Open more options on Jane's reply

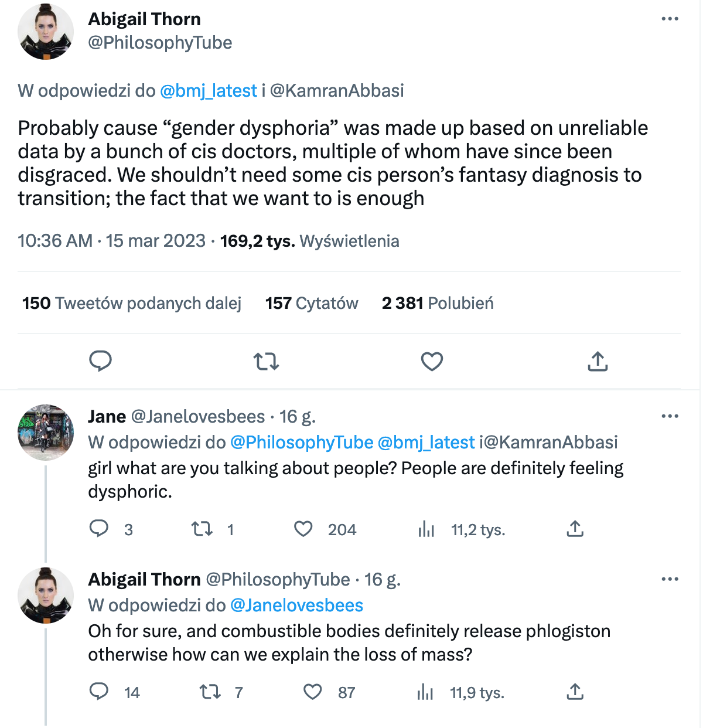click(x=670, y=416)
